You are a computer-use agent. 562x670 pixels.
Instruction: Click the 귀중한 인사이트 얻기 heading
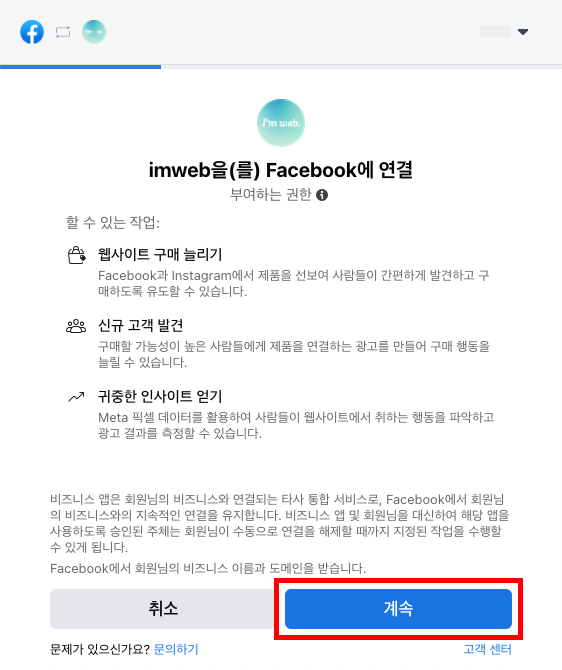(160, 397)
